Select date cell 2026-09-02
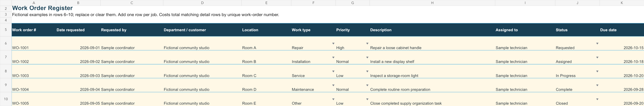The height and width of the screenshot is (106, 644). pyautogui.click(x=78, y=57)
